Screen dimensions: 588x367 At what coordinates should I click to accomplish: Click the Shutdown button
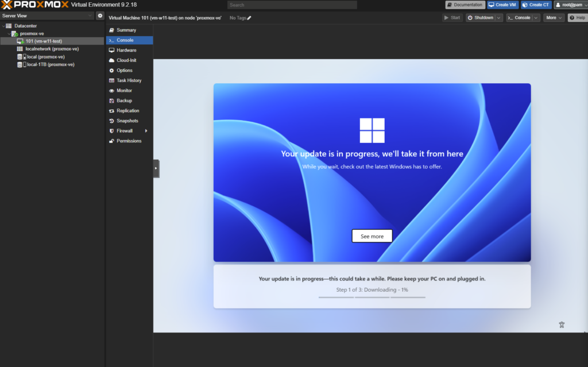(481, 18)
